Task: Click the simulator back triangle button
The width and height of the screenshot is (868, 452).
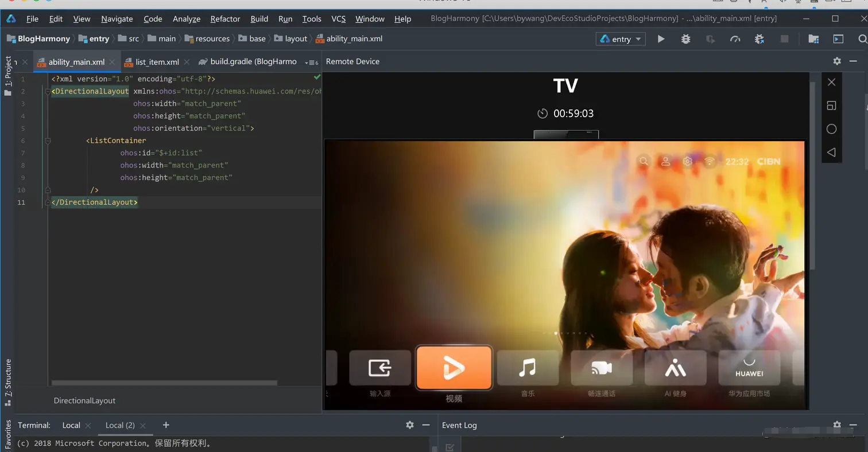Action: click(x=831, y=152)
